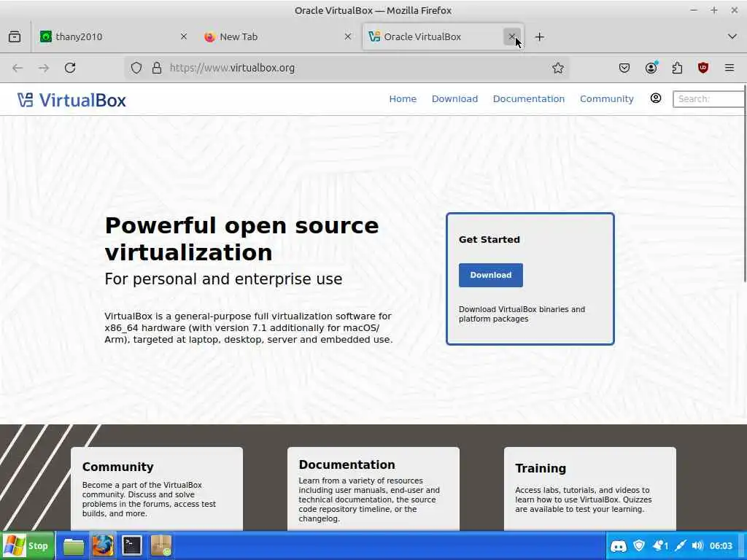Click the Firefox taskbar icon
This screenshot has width=747, height=560.
point(102,545)
